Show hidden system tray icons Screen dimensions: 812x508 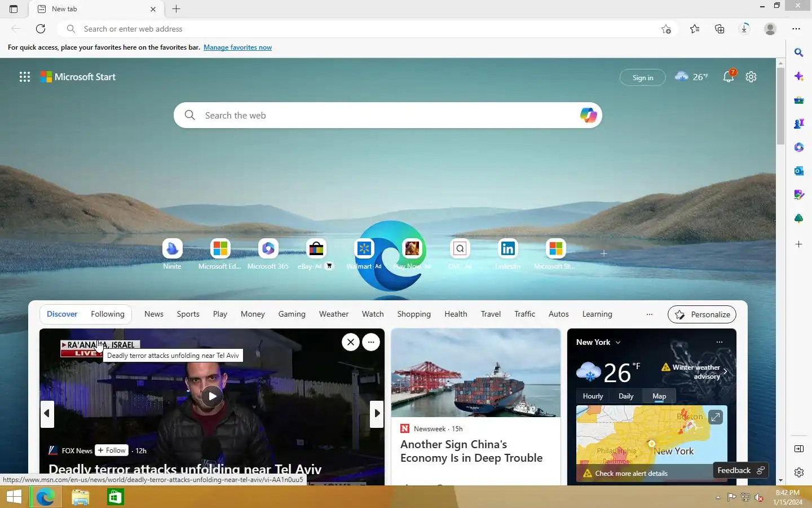pyautogui.click(x=718, y=497)
